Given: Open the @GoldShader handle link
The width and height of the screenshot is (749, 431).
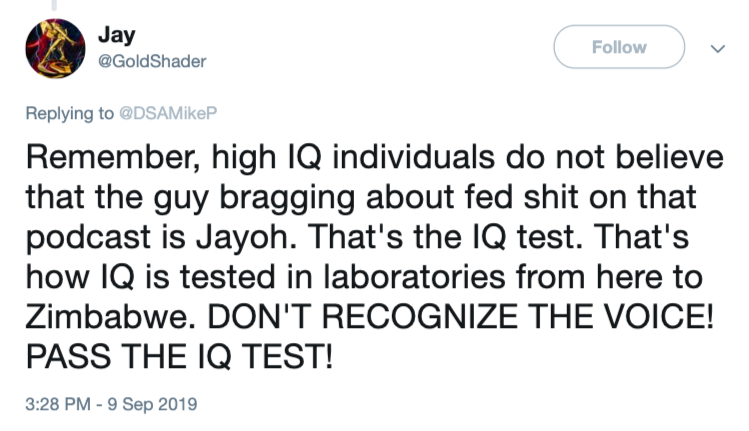Looking at the screenshot, I should 152,61.
